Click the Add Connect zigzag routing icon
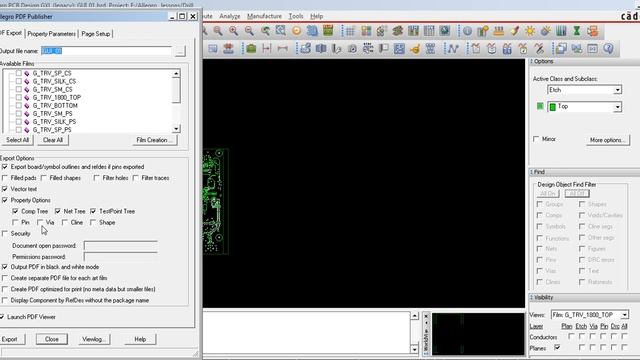640x360 pixels. pyautogui.click(x=453, y=49)
